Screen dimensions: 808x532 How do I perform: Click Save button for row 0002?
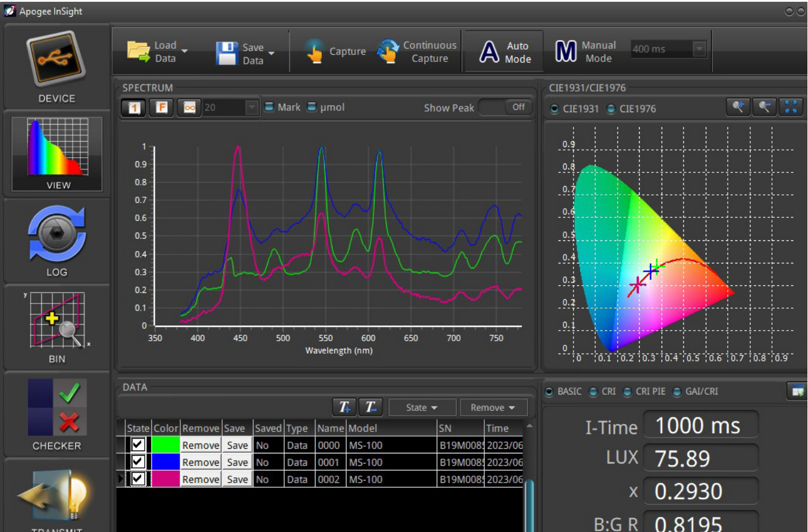[x=237, y=479]
